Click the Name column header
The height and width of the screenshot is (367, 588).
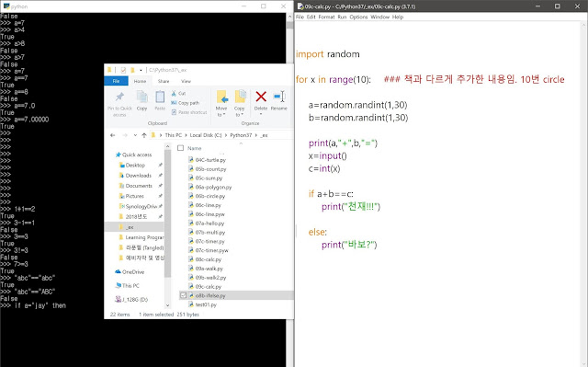194,148
